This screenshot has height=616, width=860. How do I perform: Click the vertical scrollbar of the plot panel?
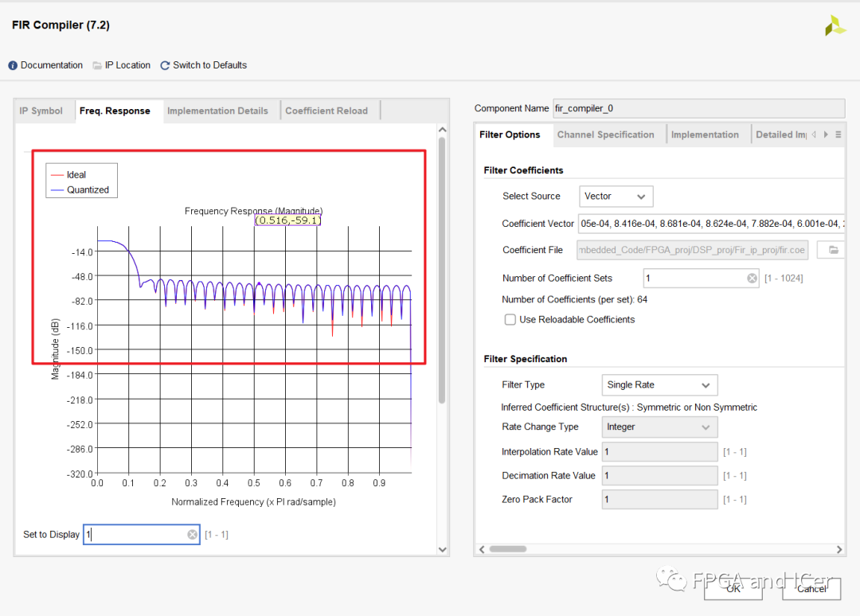coord(442,271)
